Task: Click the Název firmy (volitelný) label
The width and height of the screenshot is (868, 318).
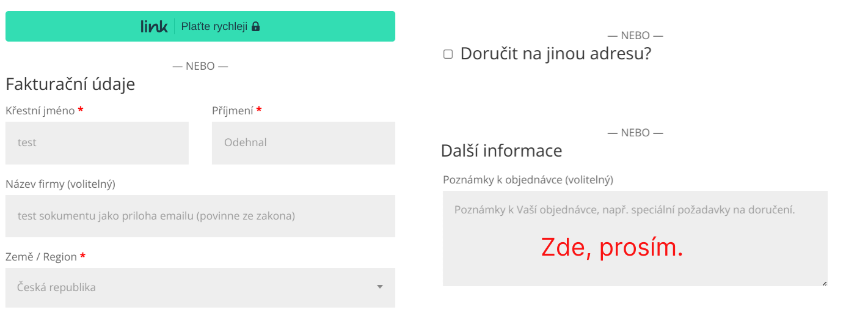Action: point(60,183)
